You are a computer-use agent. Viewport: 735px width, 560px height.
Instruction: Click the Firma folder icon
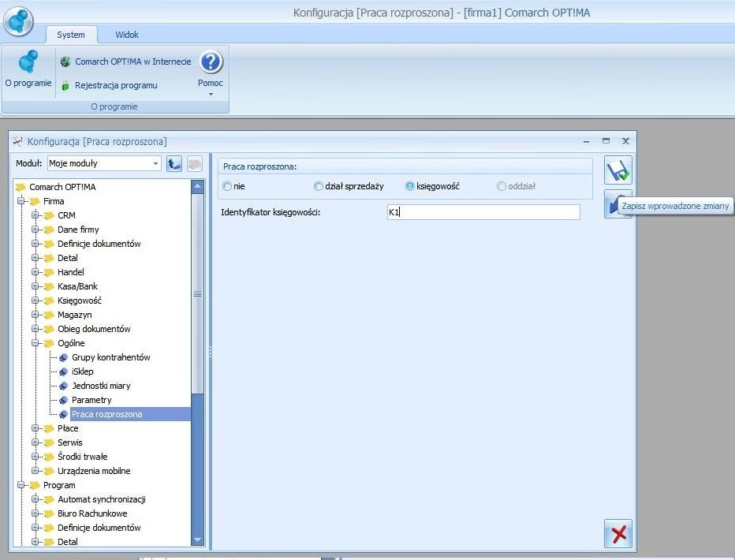point(35,201)
